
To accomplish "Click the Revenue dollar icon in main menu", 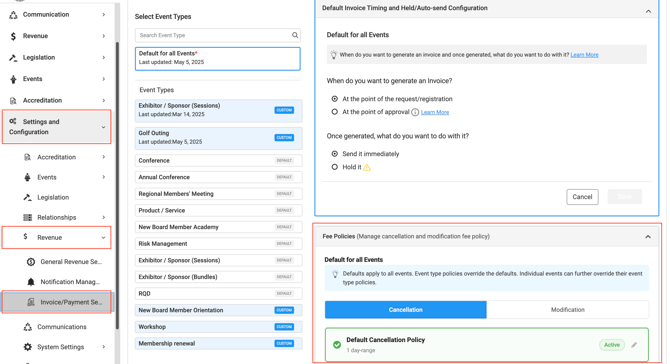I will [x=13, y=36].
